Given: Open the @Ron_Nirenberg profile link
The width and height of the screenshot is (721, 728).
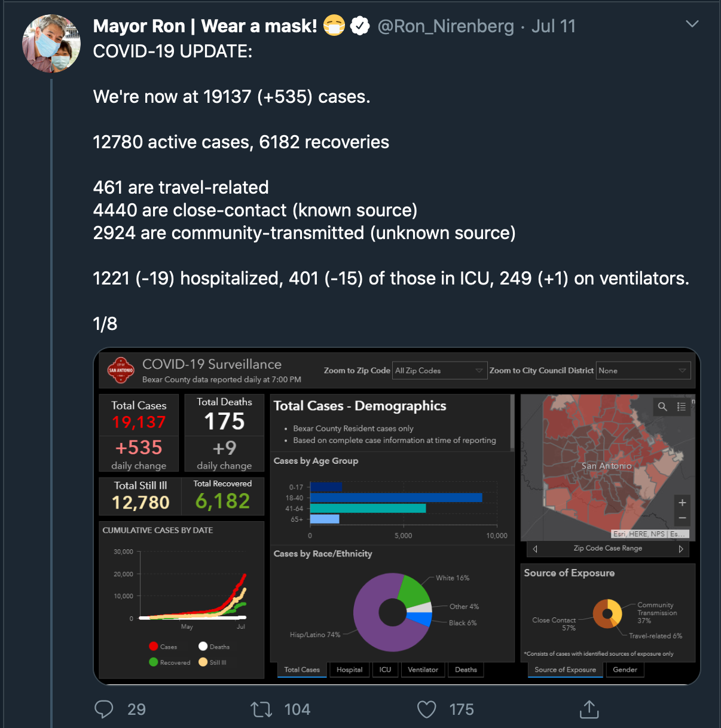Looking at the screenshot, I should [445, 26].
